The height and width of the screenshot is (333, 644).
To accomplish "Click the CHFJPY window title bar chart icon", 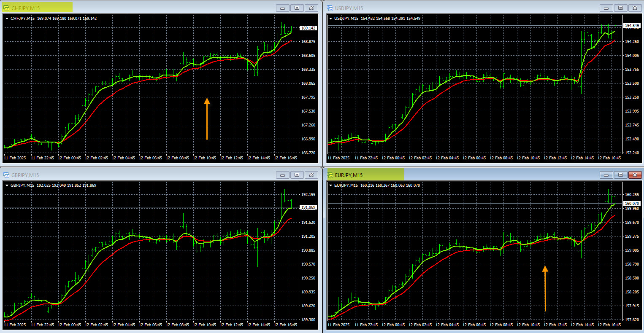I will pyautogui.click(x=6, y=8).
